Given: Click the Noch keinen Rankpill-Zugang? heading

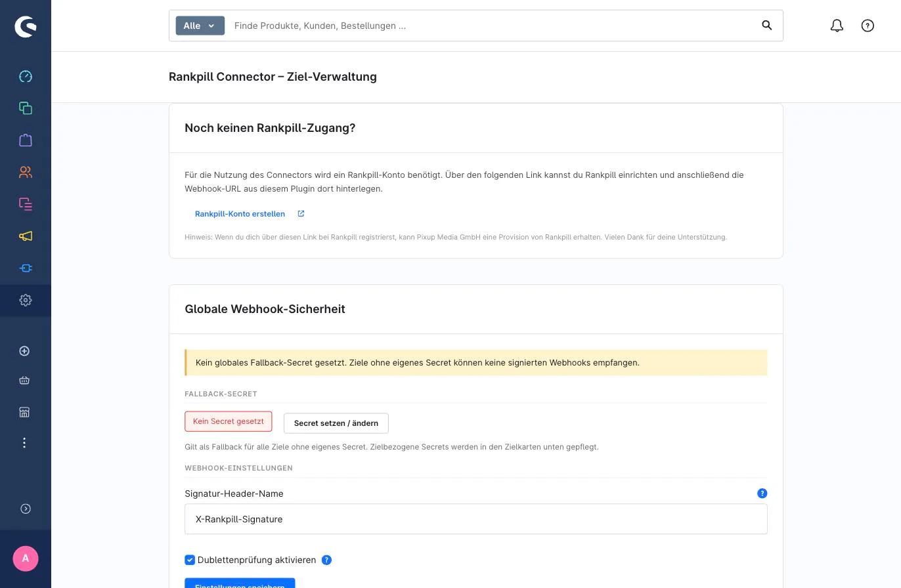Looking at the screenshot, I should click(x=270, y=128).
